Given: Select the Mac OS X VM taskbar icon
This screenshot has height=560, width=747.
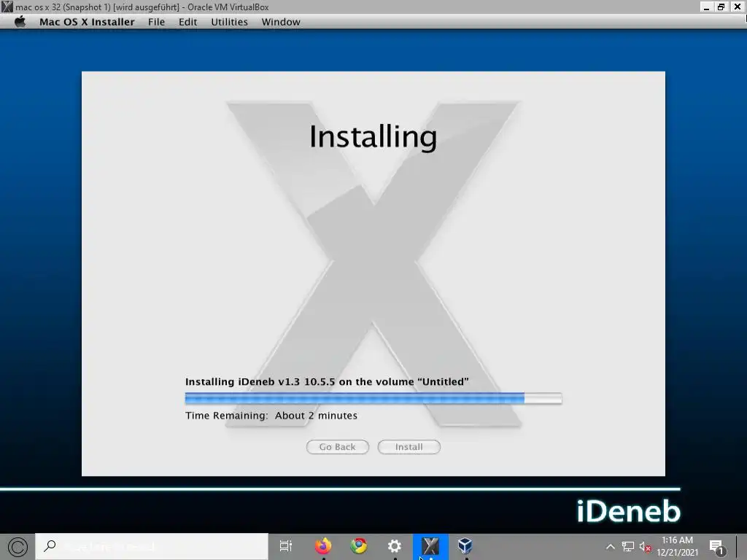Looking at the screenshot, I should pyautogui.click(x=430, y=546).
